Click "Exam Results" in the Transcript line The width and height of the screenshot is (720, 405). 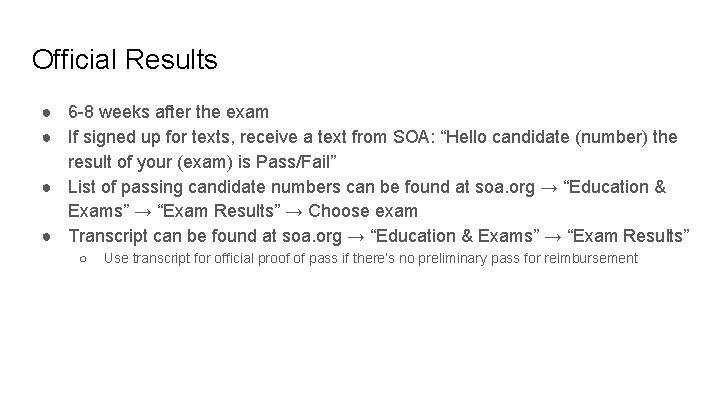pyautogui.click(x=628, y=236)
